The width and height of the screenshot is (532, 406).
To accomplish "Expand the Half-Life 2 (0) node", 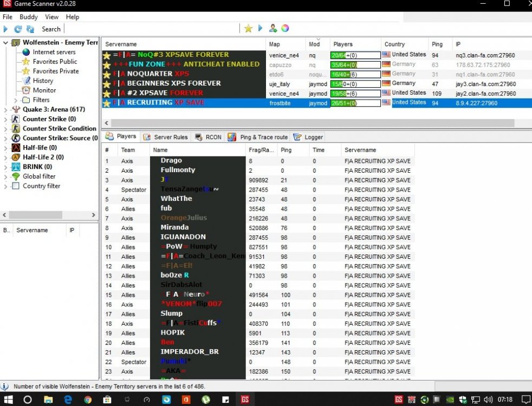I will click(x=5, y=157).
